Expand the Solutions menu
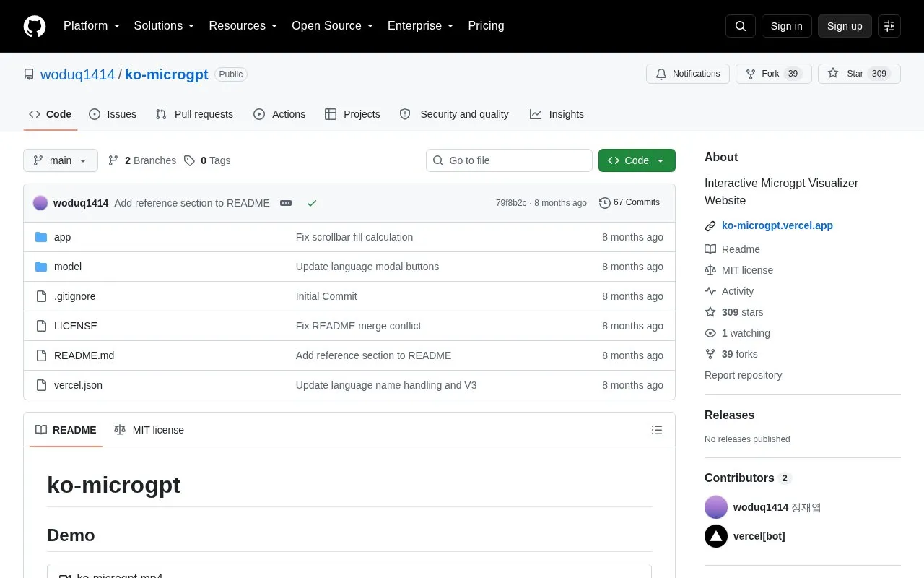 tap(165, 26)
